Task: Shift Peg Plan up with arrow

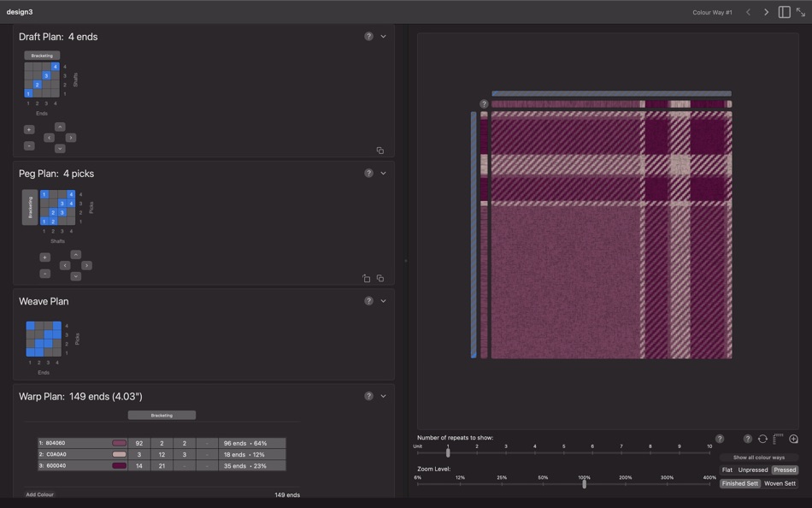Action: 75,255
